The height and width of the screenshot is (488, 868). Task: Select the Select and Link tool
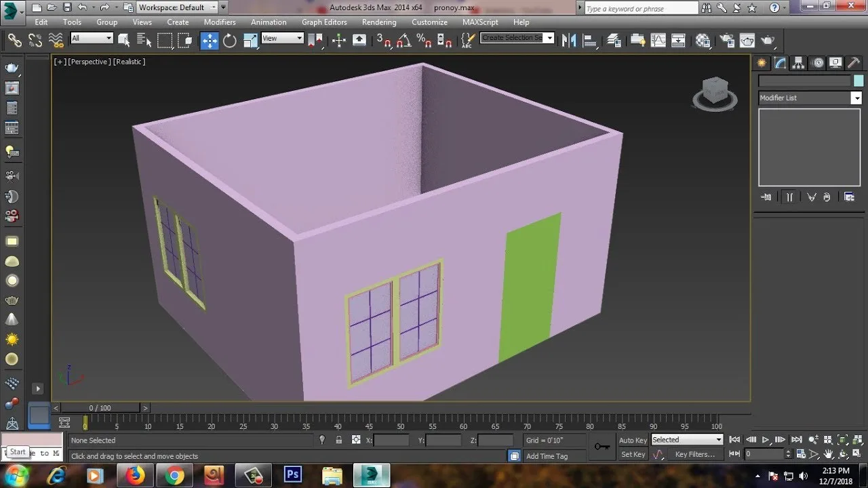point(14,41)
